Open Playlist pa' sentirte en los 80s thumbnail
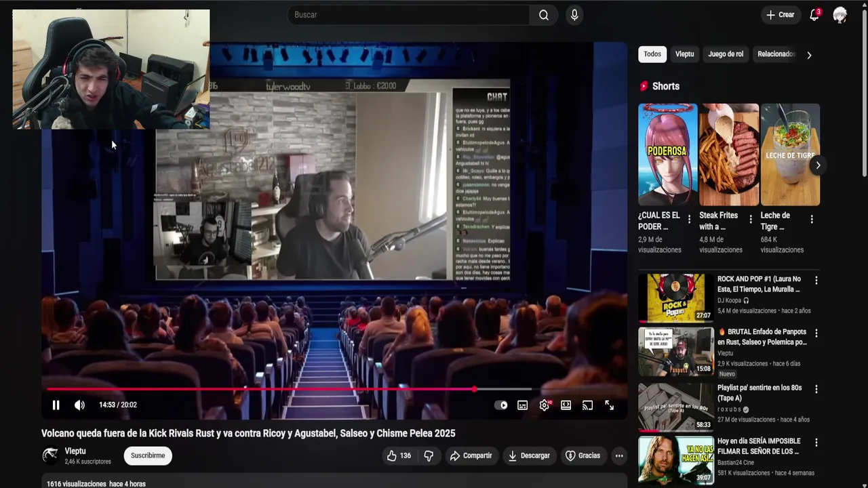Image resolution: width=868 pixels, height=488 pixels. pyautogui.click(x=676, y=407)
